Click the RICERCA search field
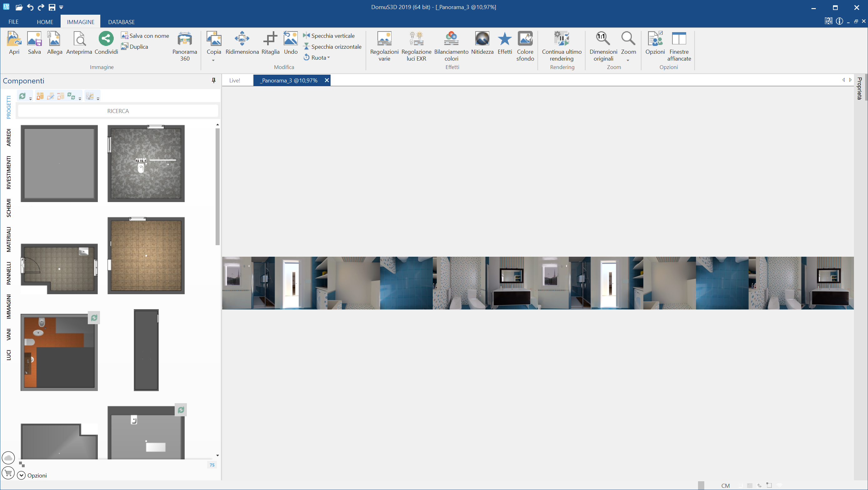868x490 pixels. tap(118, 111)
